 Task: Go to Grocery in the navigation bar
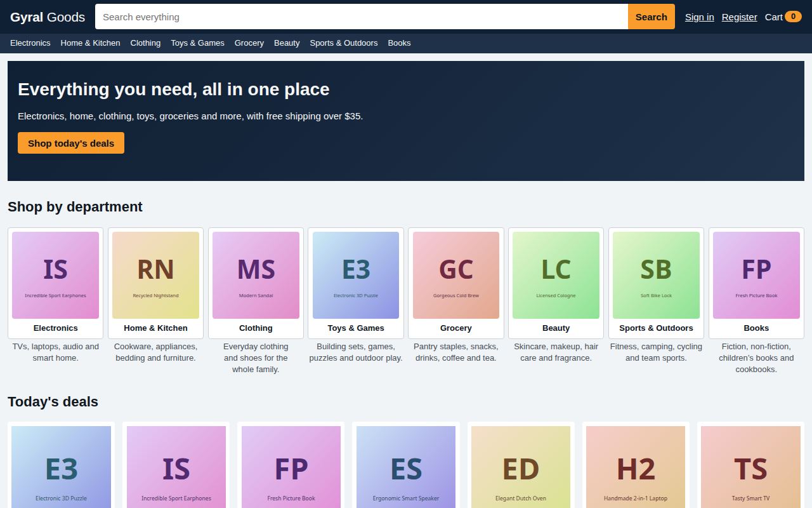pyautogui.click(x=249, y=43)
